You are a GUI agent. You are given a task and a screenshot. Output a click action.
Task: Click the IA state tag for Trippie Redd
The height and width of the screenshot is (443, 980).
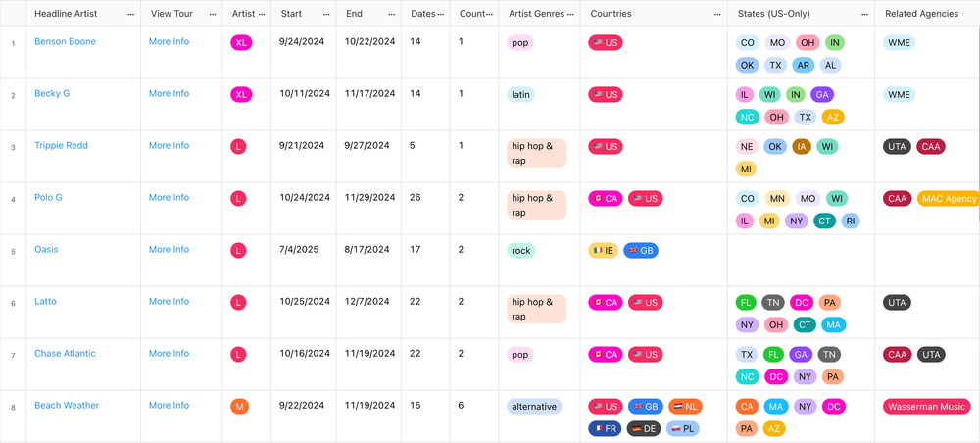pos(802,147)
